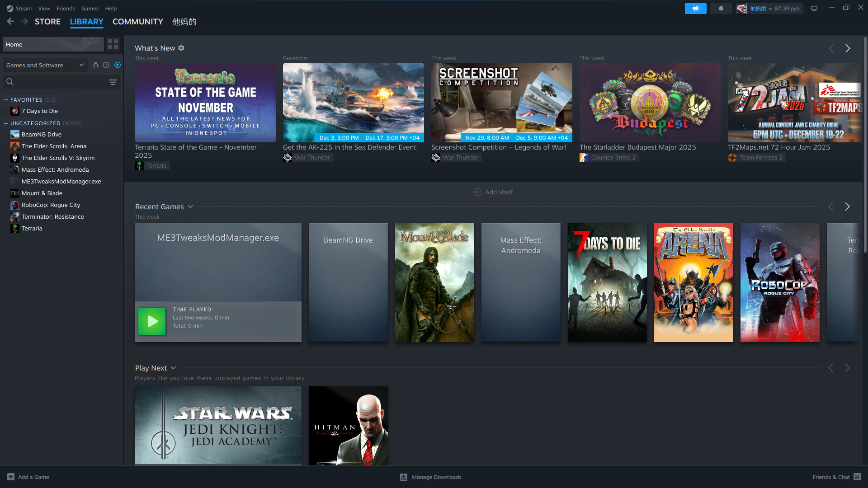This screenshot has height=488, width=868.
Task: Enter Big Picture mode monitor icon
Action: coord(814,9)
